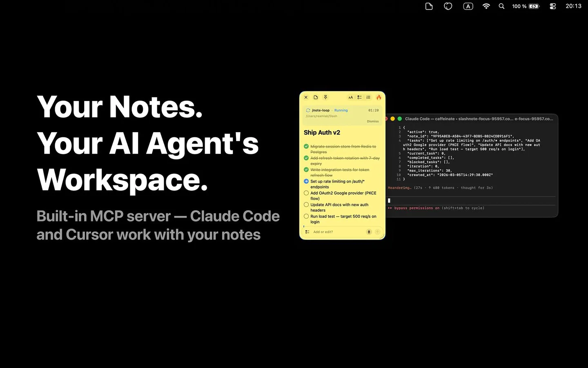The width and height of the screenshot is (588, 368).
Task: Click the Running status label
Action: pyautogui.click(x=341, y=110)
